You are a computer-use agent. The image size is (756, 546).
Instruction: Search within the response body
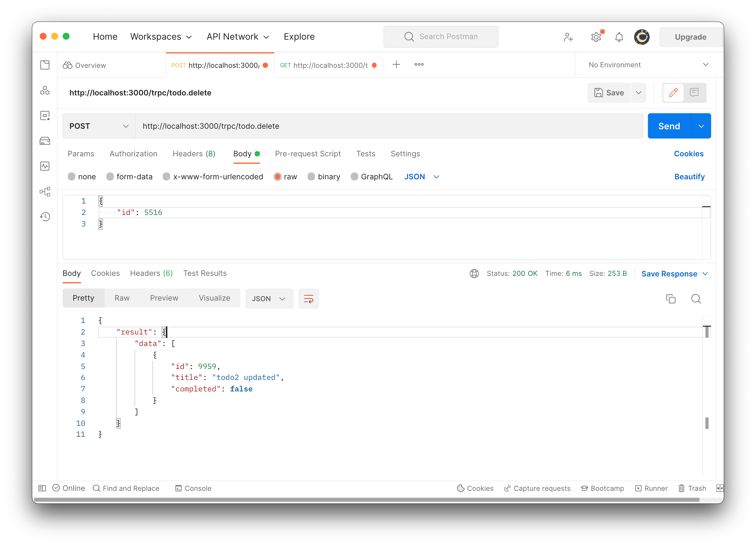(696, 299)
